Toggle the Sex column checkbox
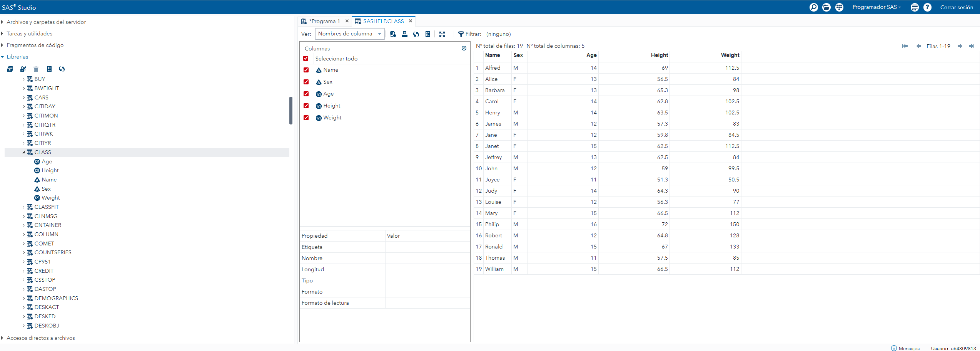The image size is (980, 351). (306, 82)
